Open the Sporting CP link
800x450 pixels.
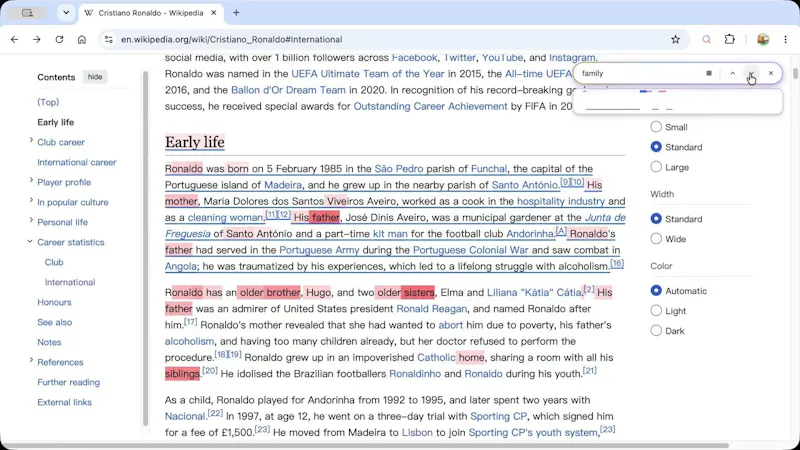tap(498, 416)
